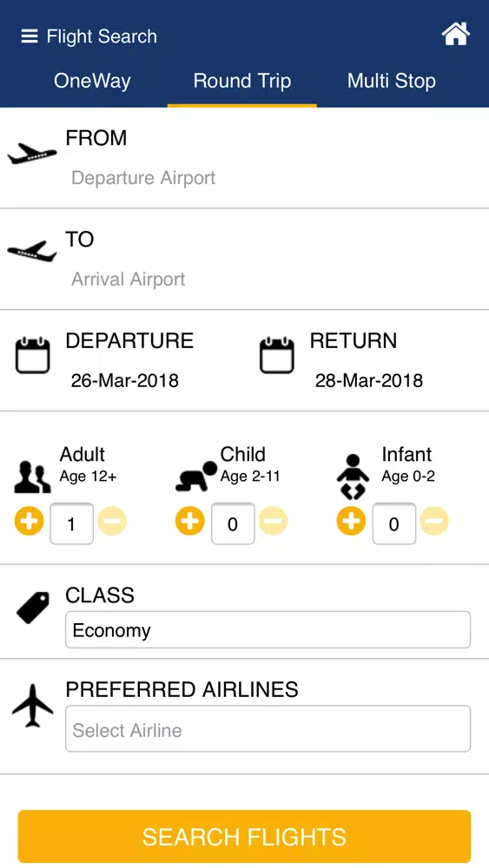Tap the departure calendar icon
The height and width of the screenshot is (868, 489).
[x=33, y=355]
